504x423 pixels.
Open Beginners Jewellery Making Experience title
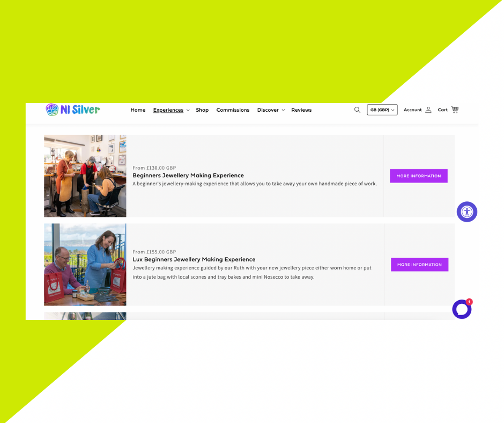pos(188,176)
